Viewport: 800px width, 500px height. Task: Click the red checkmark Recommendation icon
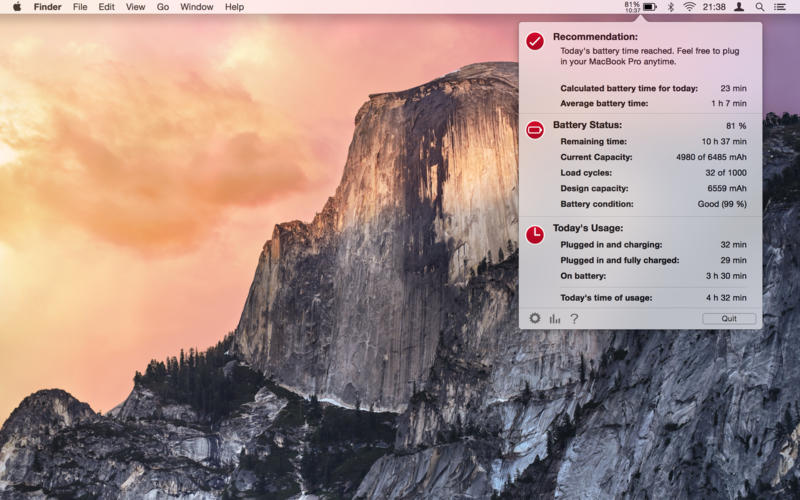click(535, 41)
